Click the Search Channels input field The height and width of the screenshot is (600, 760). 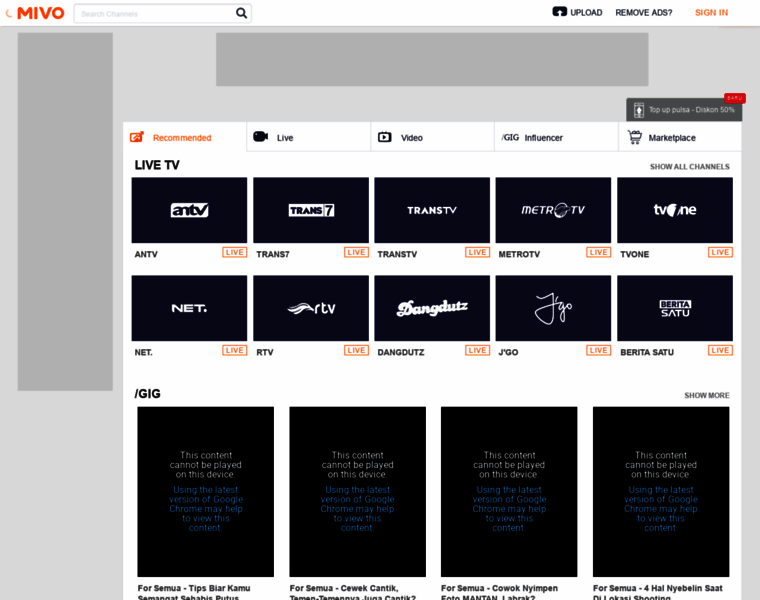point(162,14)
